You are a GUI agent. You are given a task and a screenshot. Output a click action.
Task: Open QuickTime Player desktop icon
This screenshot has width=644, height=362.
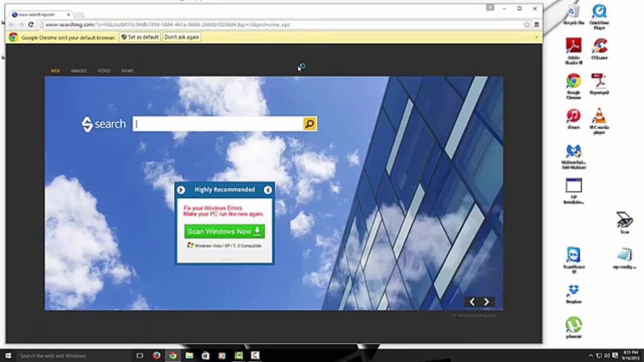click(x=599, y=17)
